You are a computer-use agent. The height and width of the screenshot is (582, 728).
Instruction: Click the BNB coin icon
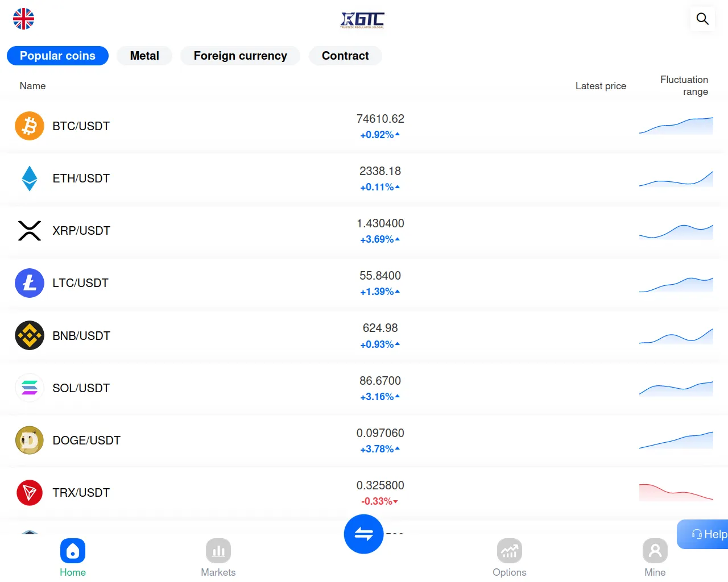coord(30,335)
